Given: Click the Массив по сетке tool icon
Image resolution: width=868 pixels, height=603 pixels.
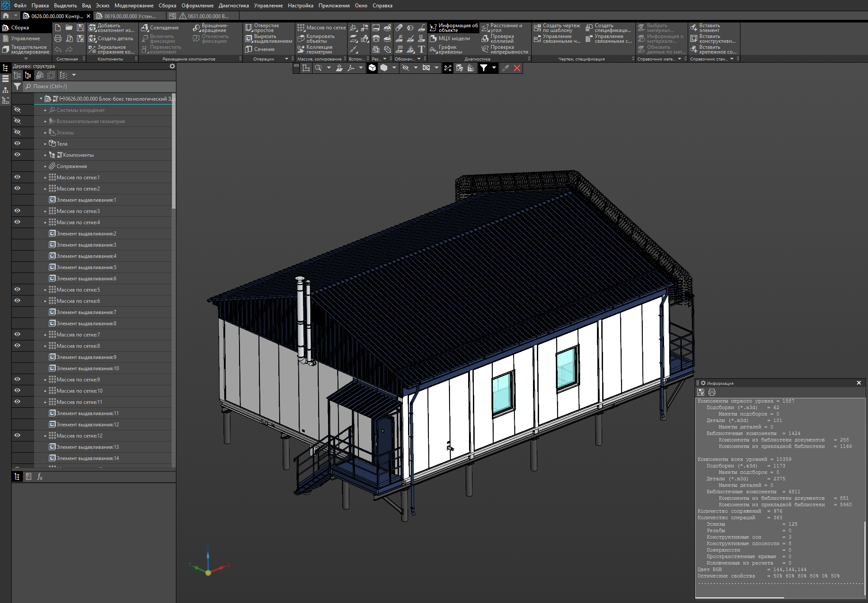Looking at the screenshot, I should point(301,28).
